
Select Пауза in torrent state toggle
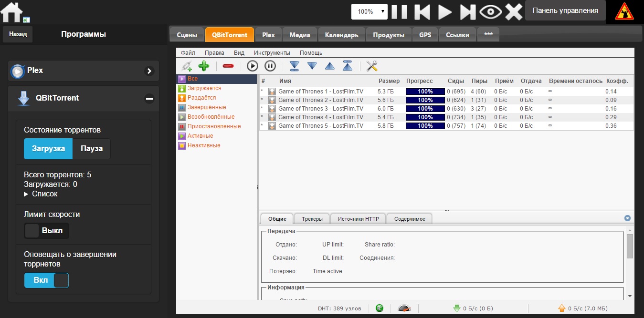pyautogui.click(x=91, y=149)
